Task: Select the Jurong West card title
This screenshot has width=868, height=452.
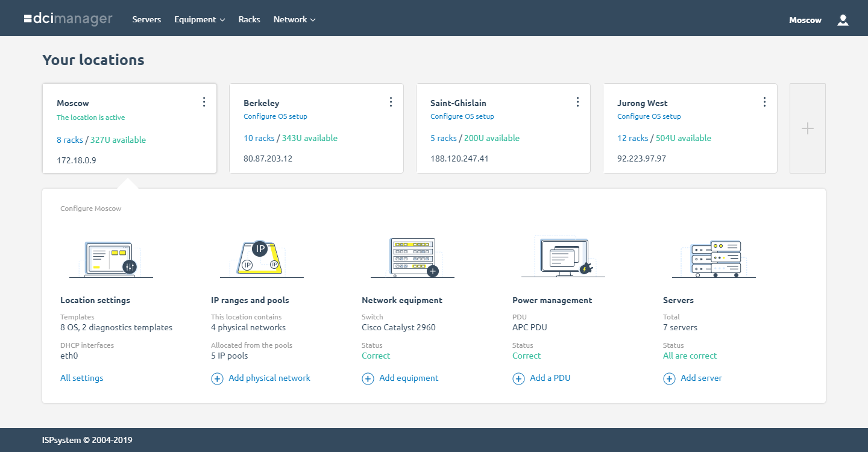Action: [643, 103]
